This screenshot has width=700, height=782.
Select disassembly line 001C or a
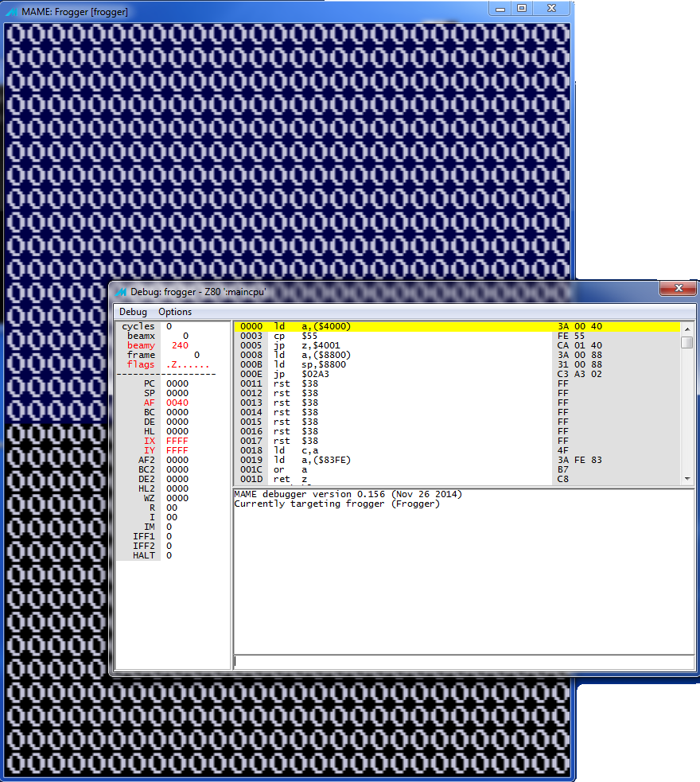(x=457, y=469)
